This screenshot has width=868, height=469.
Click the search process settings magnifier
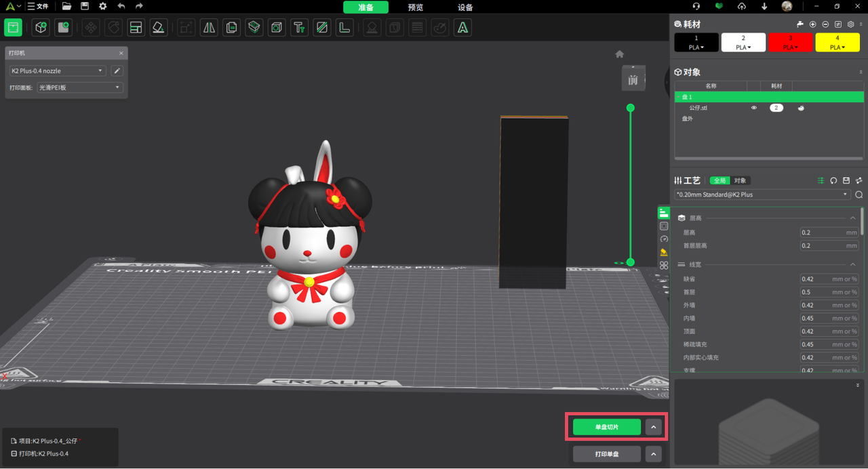pyautogui.click(x=859, y=195)
